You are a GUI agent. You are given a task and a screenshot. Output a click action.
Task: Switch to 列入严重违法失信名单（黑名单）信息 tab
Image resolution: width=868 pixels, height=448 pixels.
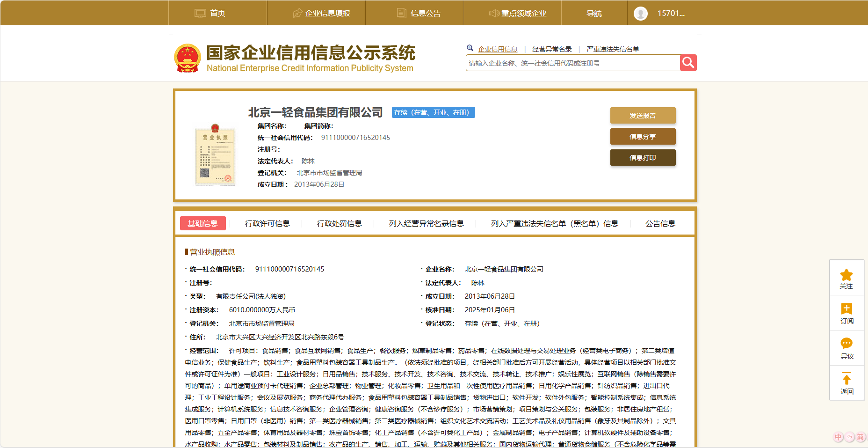click(x=555, y=223)
